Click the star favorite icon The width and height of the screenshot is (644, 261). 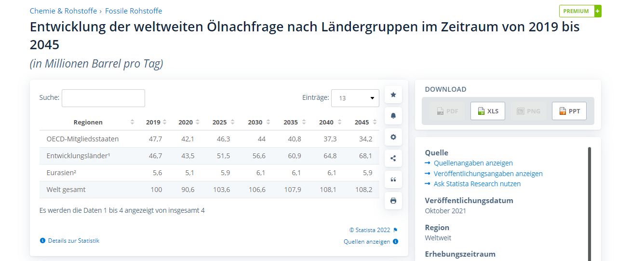[x=393, y=95]
